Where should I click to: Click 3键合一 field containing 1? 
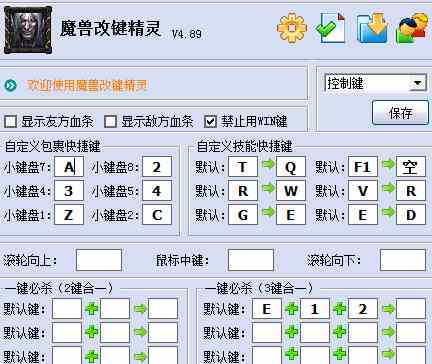[315, 309]
